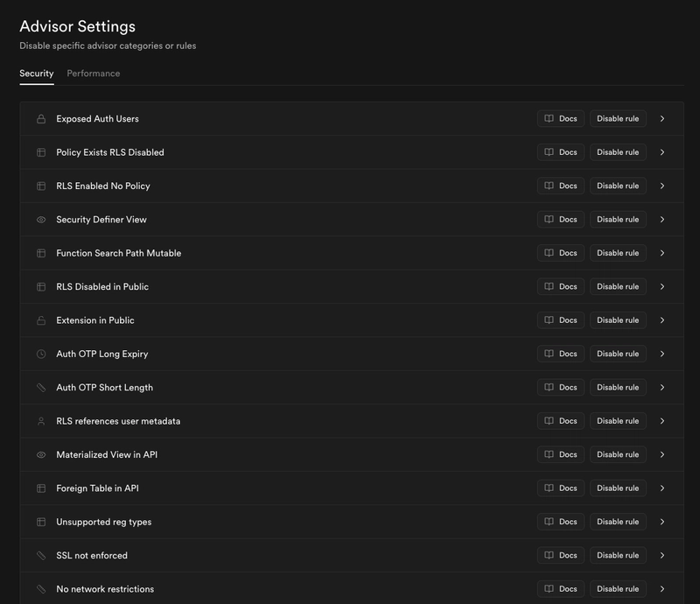Switch to the Performance tab
This screenshot has height=604, width=700.
coord(94,74)
